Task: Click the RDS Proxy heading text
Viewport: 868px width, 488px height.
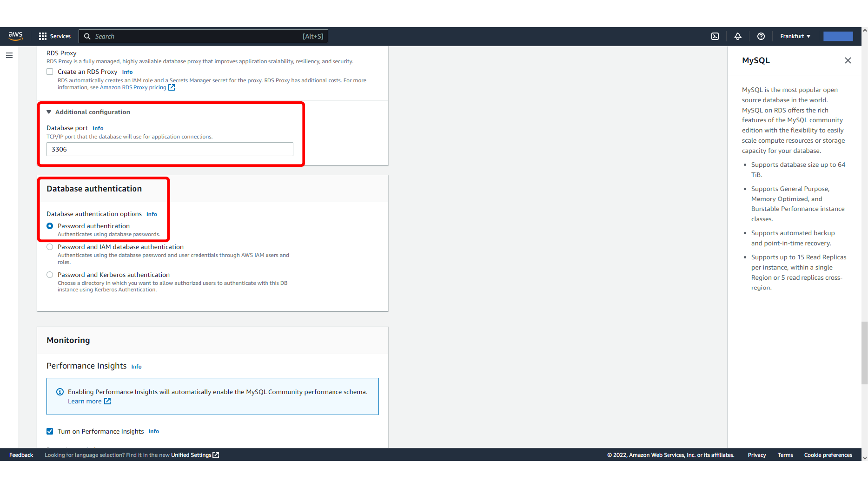Action: click(x=61, y=53)
